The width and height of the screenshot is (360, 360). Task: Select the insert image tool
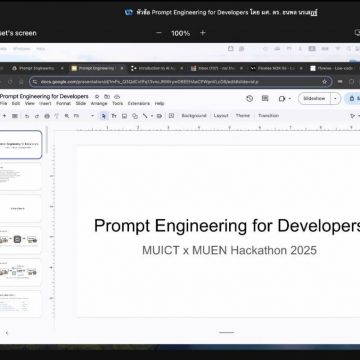click(124, 116)
